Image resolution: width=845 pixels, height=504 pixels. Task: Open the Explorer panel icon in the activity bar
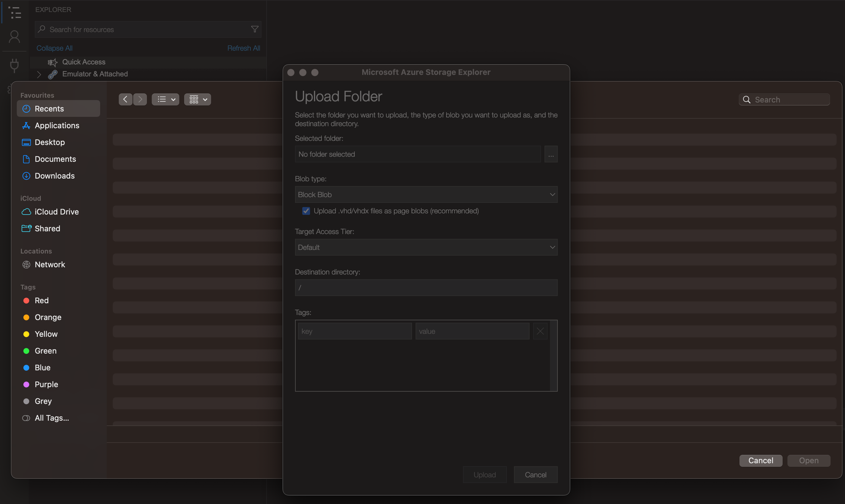click(15, 12)
